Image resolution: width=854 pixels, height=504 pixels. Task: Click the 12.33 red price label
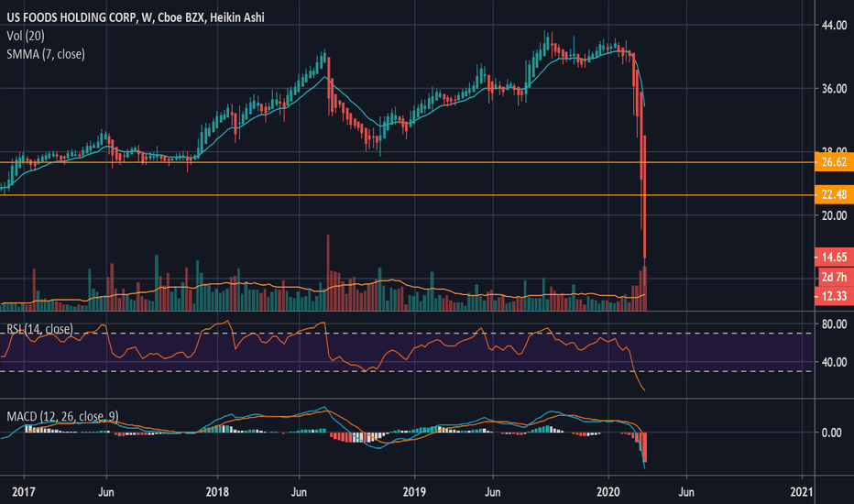tap(834, 296)
